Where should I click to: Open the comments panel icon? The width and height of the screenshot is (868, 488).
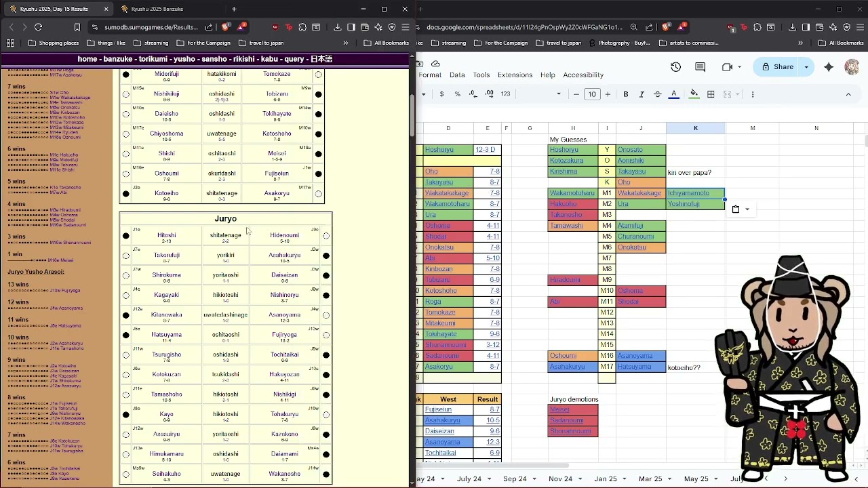pyautogui.click(x=700, y=67)
